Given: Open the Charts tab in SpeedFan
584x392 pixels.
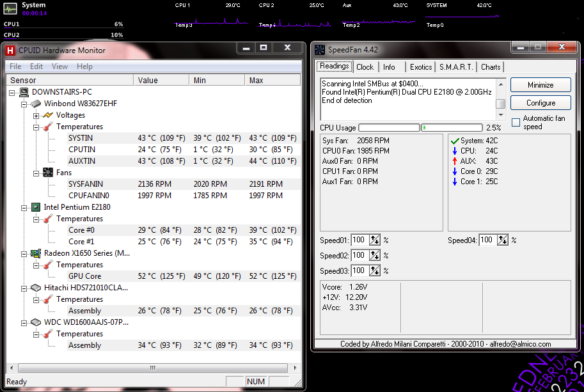Looking at the screenshot, I should coord(491,67).
